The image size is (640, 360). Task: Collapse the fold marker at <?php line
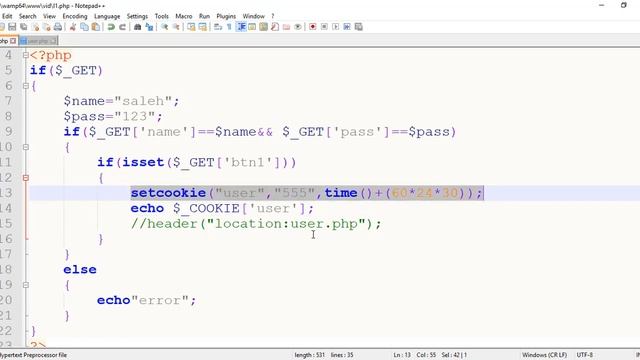click(26, 55)
